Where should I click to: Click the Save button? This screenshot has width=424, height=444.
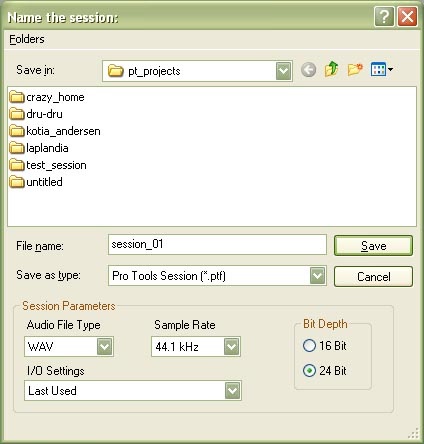click(x=373, y=246)
